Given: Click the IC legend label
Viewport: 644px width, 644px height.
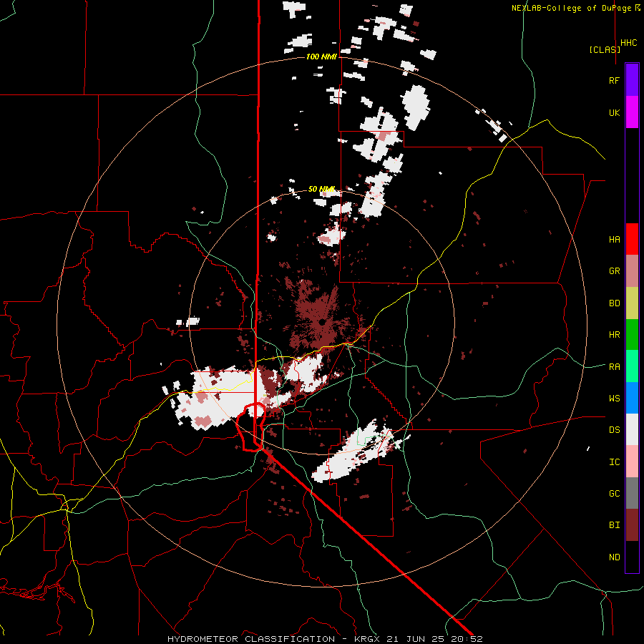Looking at the screenshot, I should [x=615, y=462].
